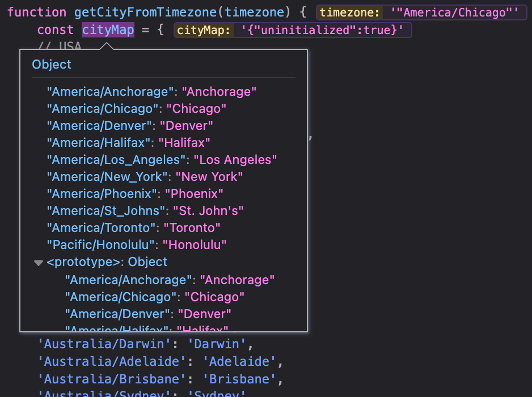
Task: Click "America/Anchorage" under the prototype node
Action: (x=170, y=280)
